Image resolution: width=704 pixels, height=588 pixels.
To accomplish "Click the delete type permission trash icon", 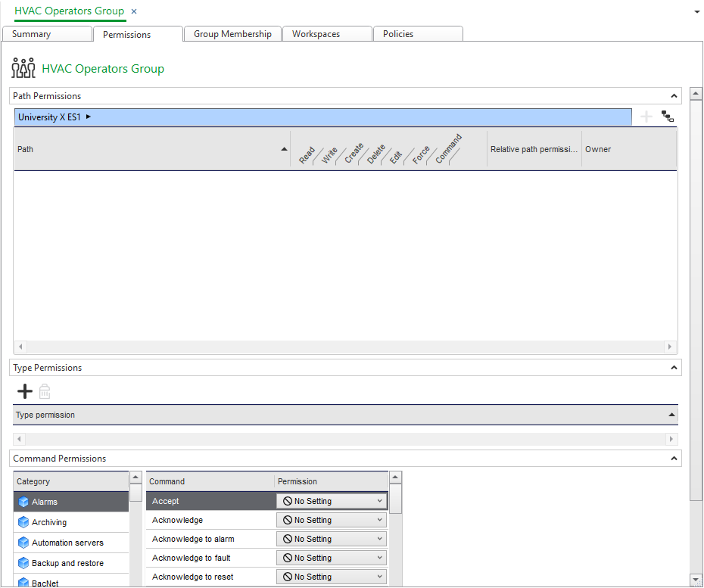I will click(45, 391).
